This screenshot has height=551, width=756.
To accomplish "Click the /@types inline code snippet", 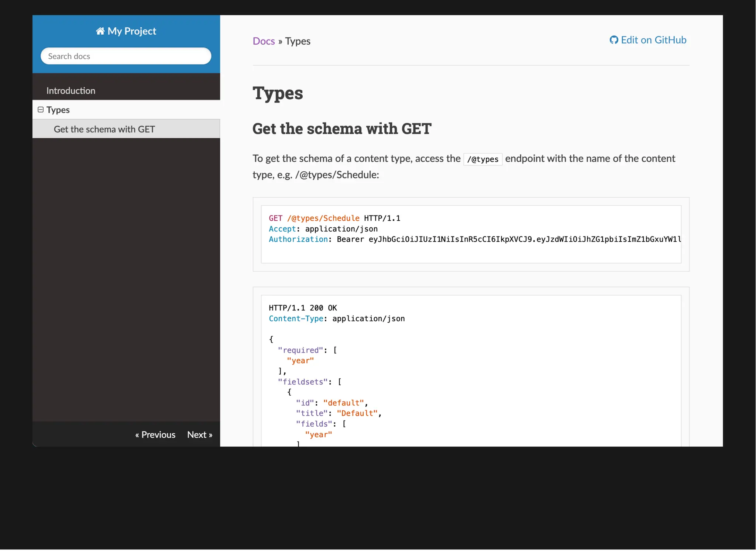I will [482, 159].
